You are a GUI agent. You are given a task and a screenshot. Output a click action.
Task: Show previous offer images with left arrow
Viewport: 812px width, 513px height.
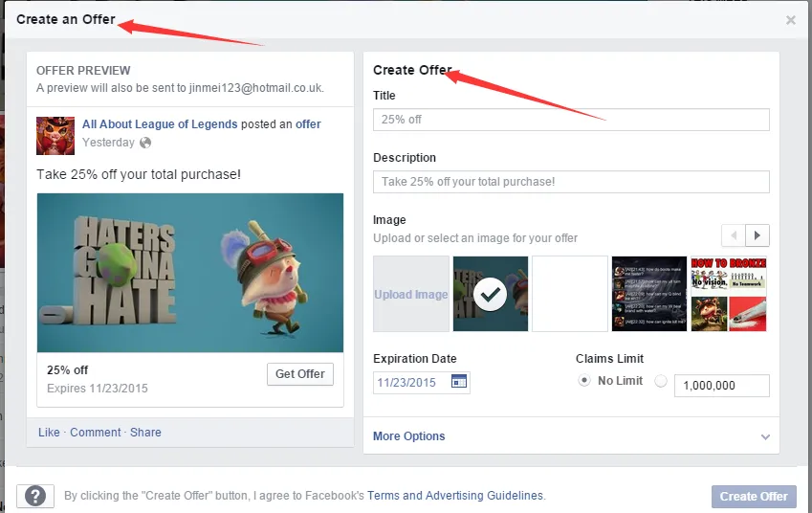pyautogui.click(x=734, y=235)
